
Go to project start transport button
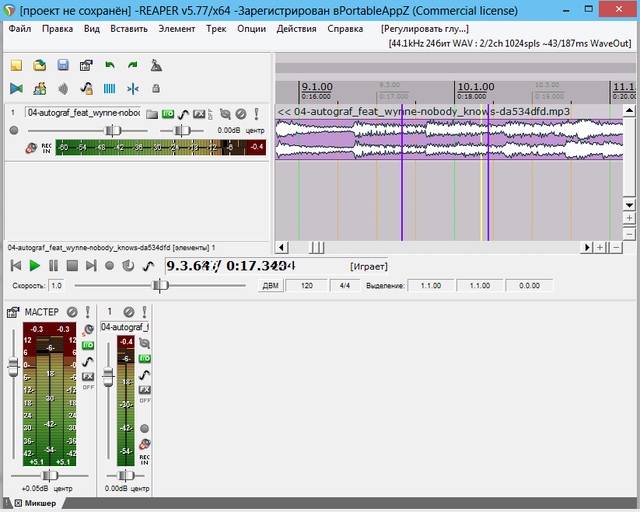pos(16,266)
